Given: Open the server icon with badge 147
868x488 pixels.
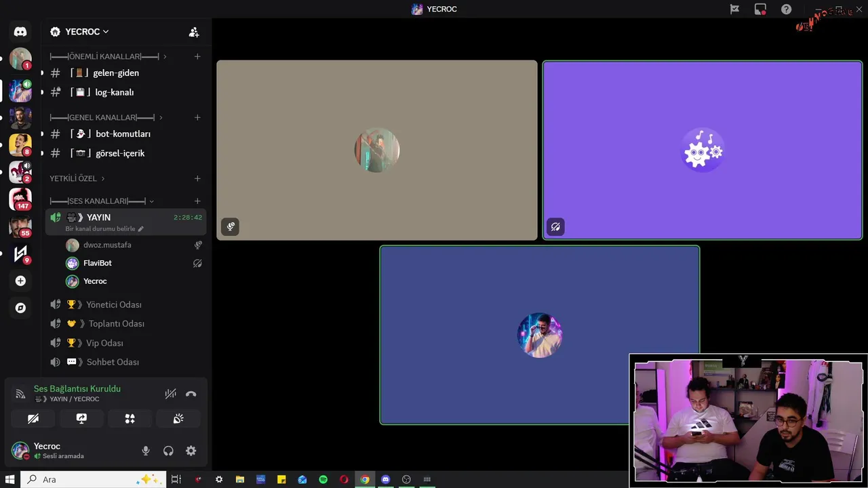Looking at the screenshot, I should click(x=20, y=199).
